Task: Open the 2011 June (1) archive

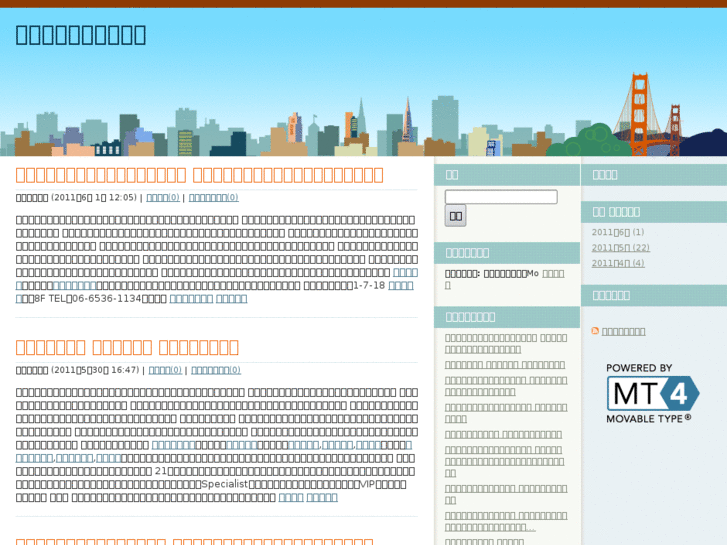Action: (x=617, y=232)
